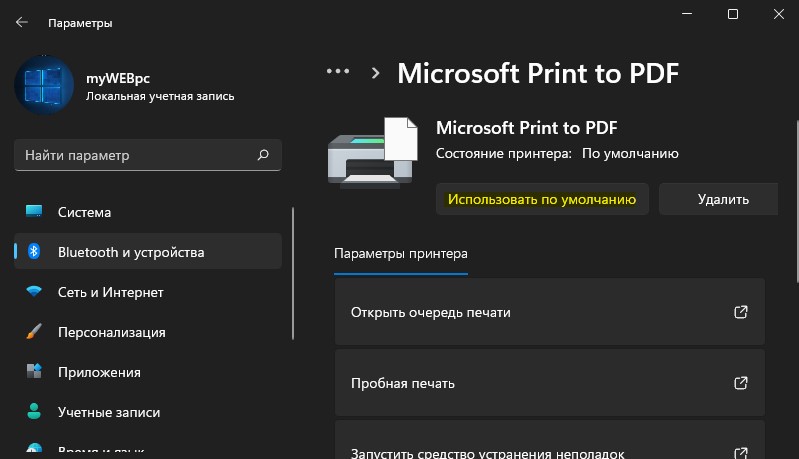799x459 pixels.
Task: Run 'Запустить средство устранения неполадок'
Action: click(549, 440)
